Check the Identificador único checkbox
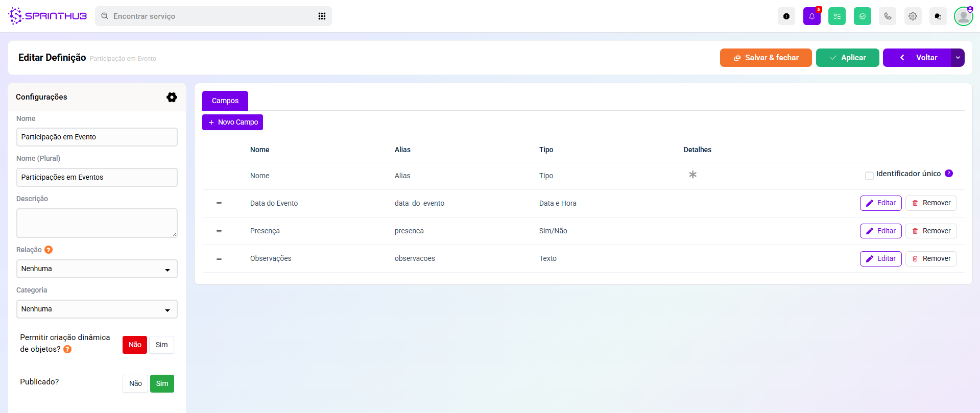This screenshot has width=980, height=413. (869, 176)
